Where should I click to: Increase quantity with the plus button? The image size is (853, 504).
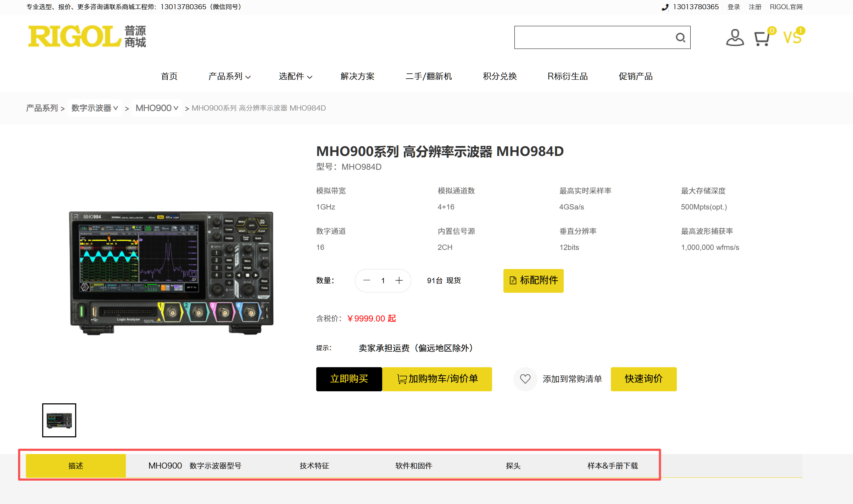point(399,280)
